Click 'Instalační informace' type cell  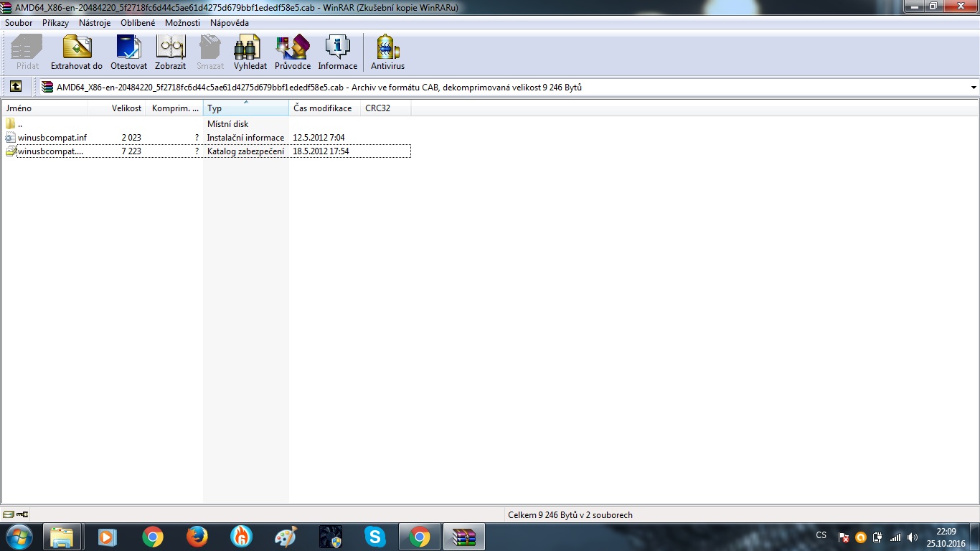tap(245, 138)
